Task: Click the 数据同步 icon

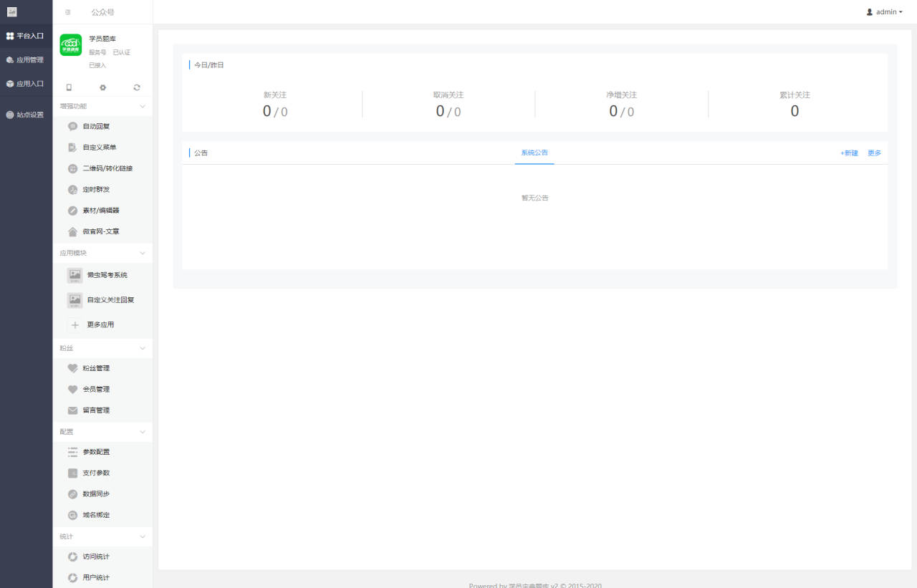Action: tap(72, 494)
